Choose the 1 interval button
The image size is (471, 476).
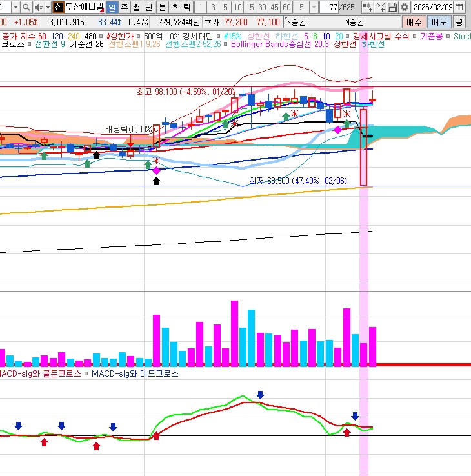[201, 7]
